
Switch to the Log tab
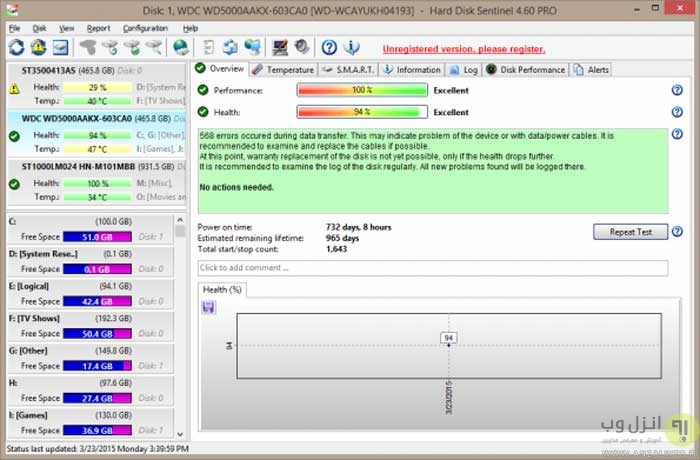[464, 70]
